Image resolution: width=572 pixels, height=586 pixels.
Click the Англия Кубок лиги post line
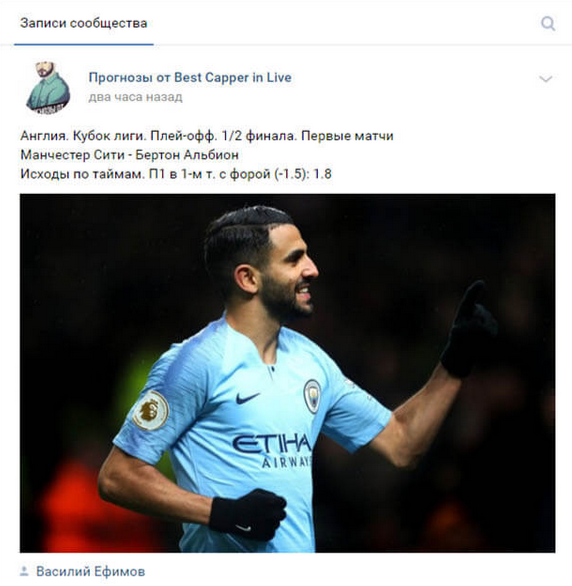207,136
